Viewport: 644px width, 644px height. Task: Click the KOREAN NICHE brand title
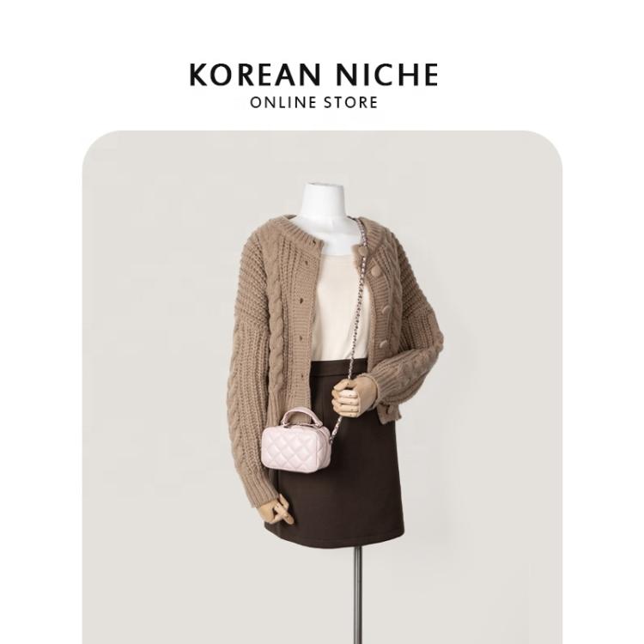(313, 75)
